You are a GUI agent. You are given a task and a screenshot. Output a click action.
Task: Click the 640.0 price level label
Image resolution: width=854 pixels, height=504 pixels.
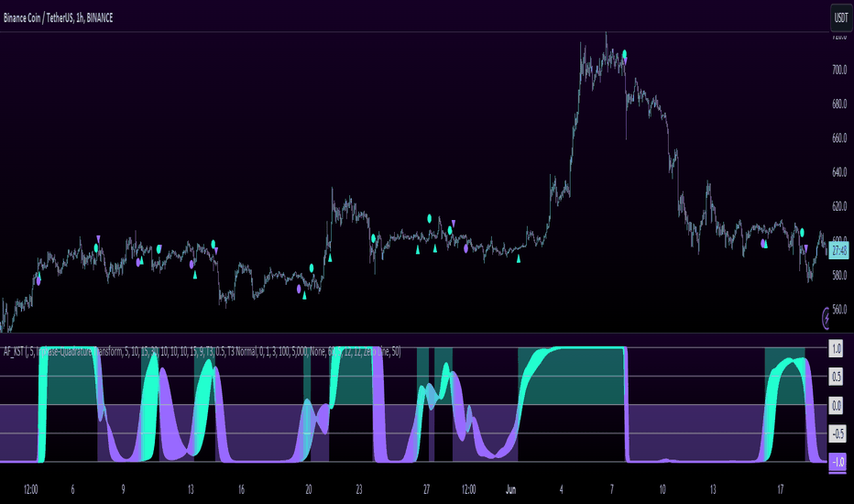(839, 172)
